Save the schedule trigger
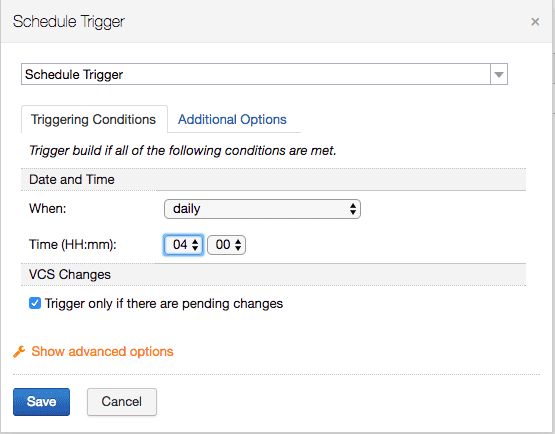555x434 pixels. 41,402
